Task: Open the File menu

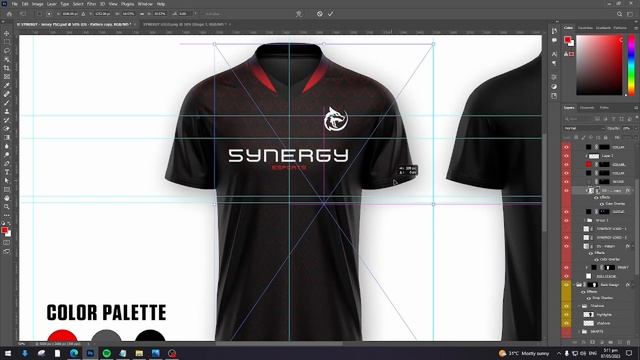Action: [14, 4]
